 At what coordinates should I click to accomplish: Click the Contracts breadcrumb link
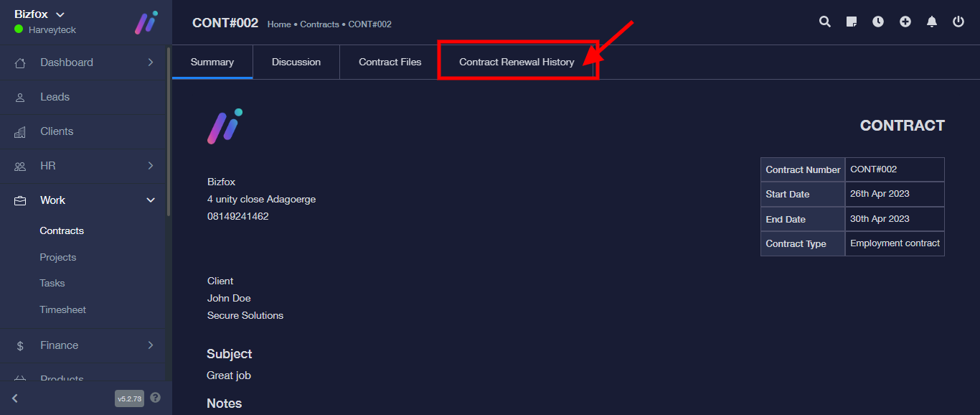point(319,24)
